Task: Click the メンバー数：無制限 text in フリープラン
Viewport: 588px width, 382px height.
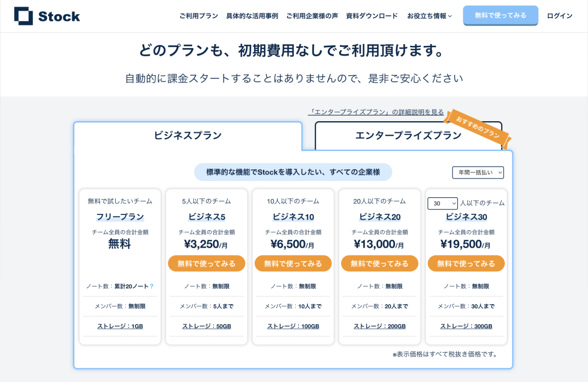Action: pyautogui.click(x=120, y=306)
